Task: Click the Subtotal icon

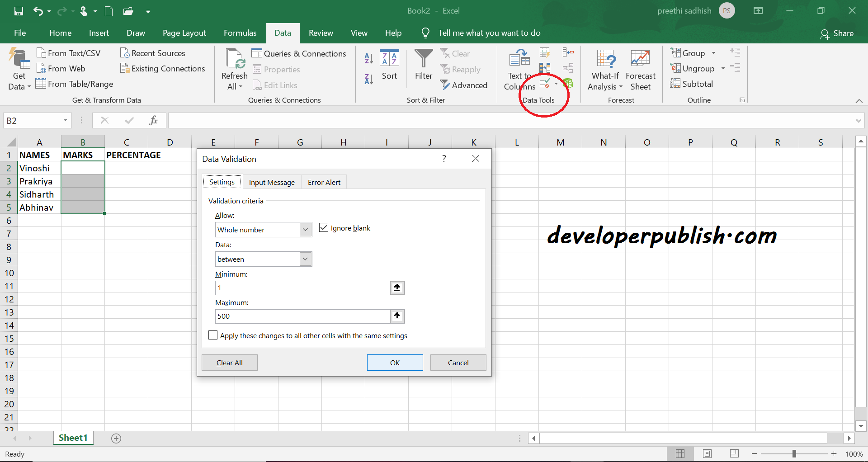Action: pyautogui.click(x=692, y=84)
